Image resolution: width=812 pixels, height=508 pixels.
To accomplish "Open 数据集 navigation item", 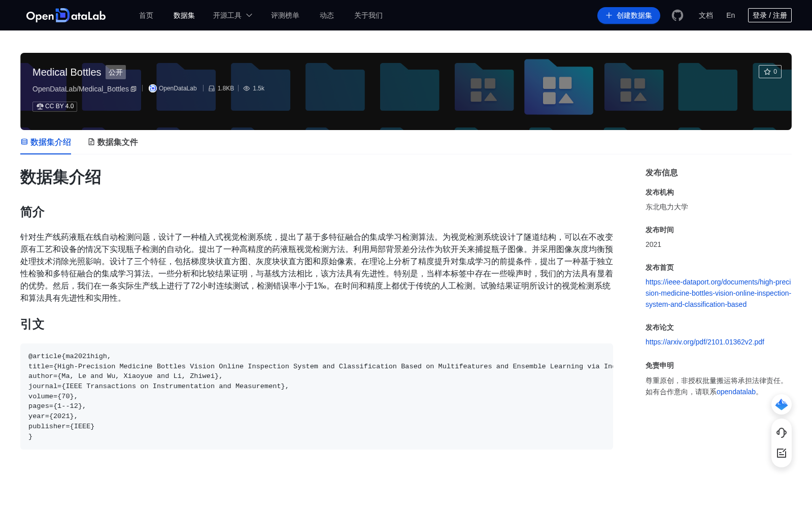I will pos(184,15).
